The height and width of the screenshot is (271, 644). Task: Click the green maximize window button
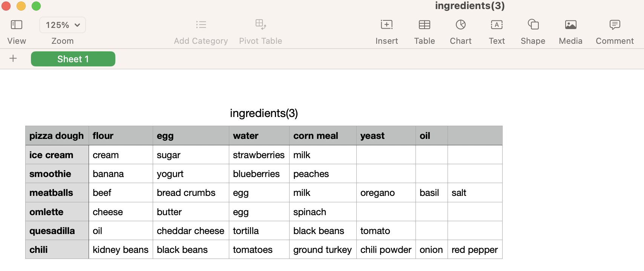tap(36, 6)
